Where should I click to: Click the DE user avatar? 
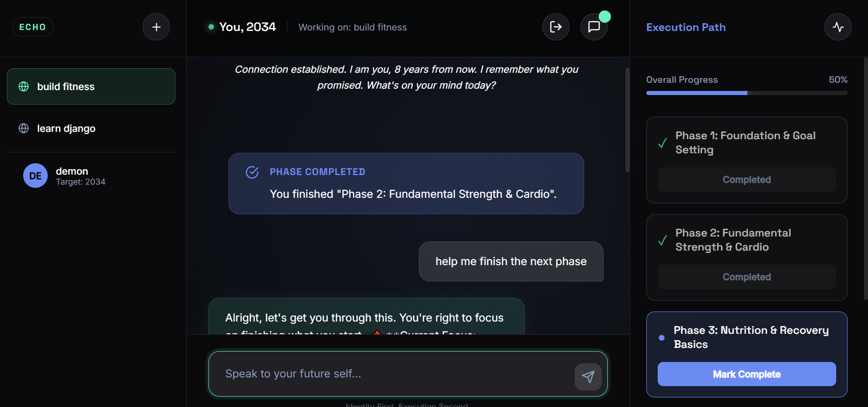pyautogui.click(x=35, y=176)
